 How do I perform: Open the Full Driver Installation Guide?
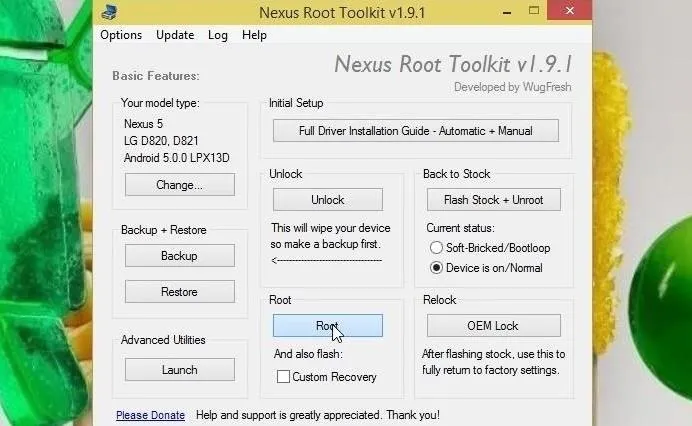(x=416, y=131)
